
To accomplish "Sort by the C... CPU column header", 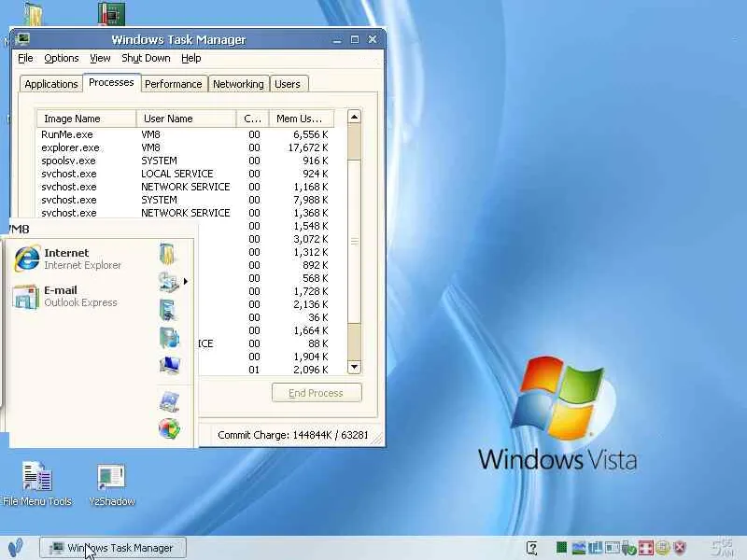I will point(252,119).
